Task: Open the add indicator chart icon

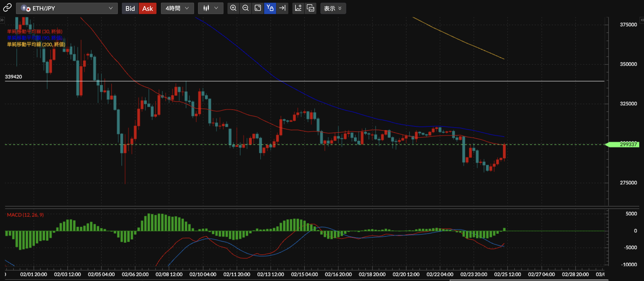Action: tap(298, 8)
